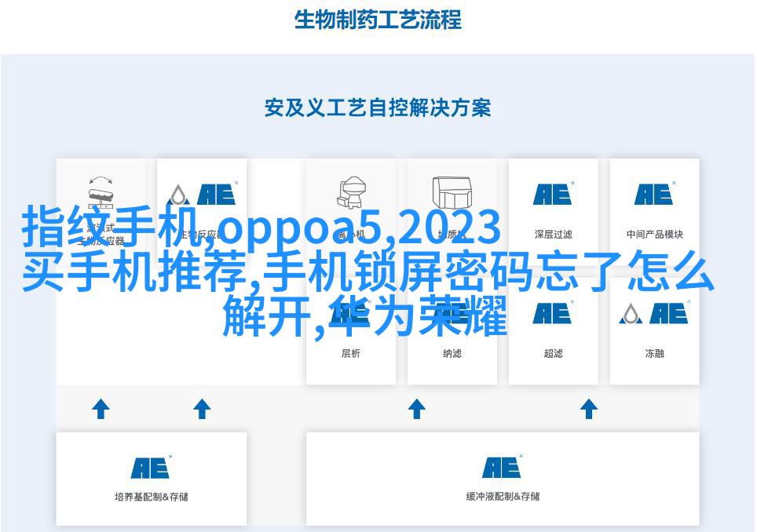The image size is (757, 532).
Task: Select the 冻融 label
Action: (x=655, y=354)
